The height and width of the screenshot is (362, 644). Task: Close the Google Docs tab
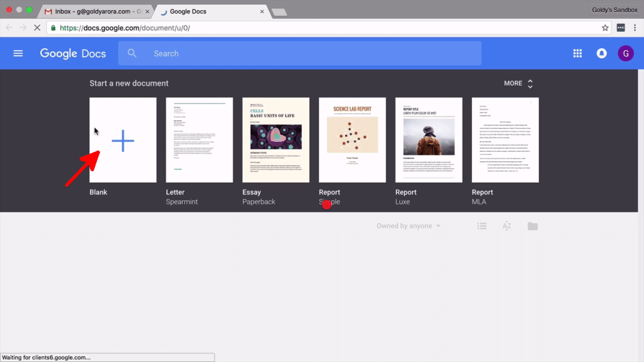click(x=262, y=11)
